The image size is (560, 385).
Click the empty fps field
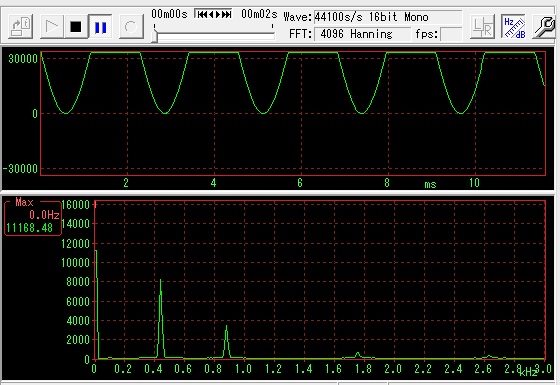[451, 34]
